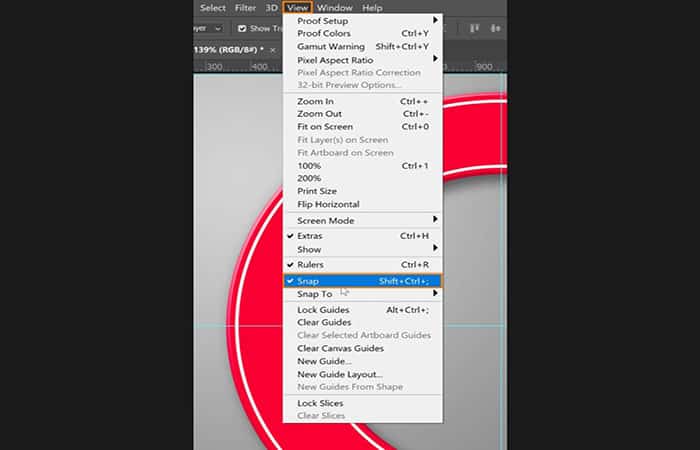Select the 139% (RGB/8#) document tab
Screen dimensions: 700x450
[229, 50]
